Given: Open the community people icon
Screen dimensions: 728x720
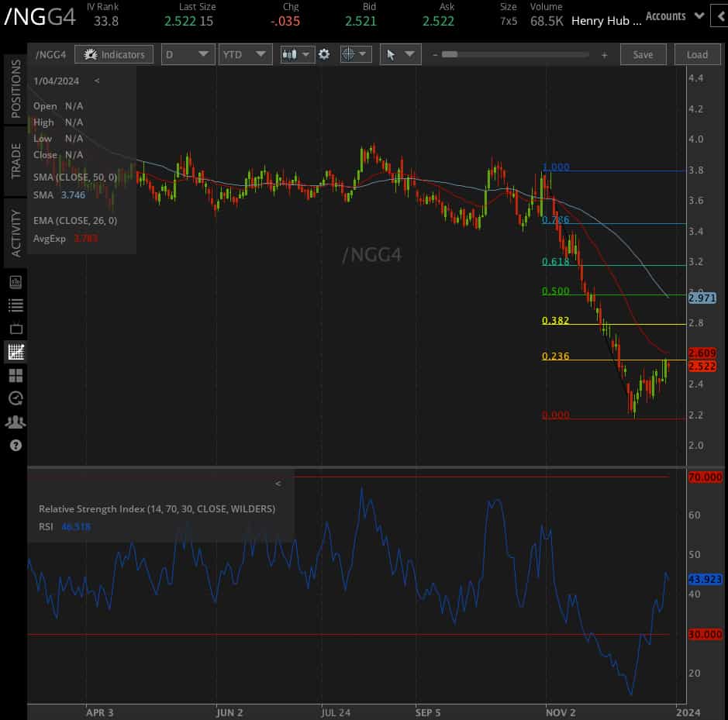Looking at the screenshot, I should click(x=16, y=422).
